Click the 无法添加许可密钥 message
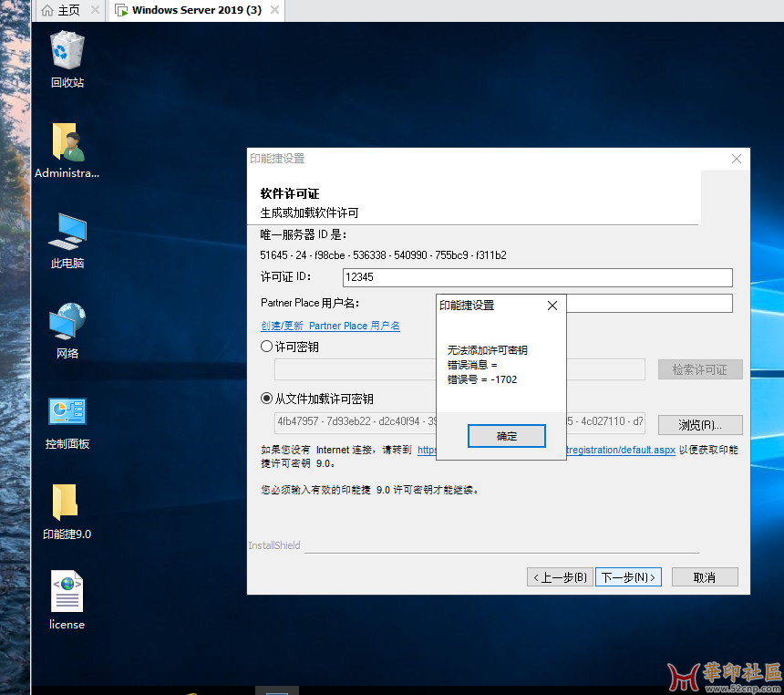Image resolution: width=784 pixels, height=695 pixels. 487,349
